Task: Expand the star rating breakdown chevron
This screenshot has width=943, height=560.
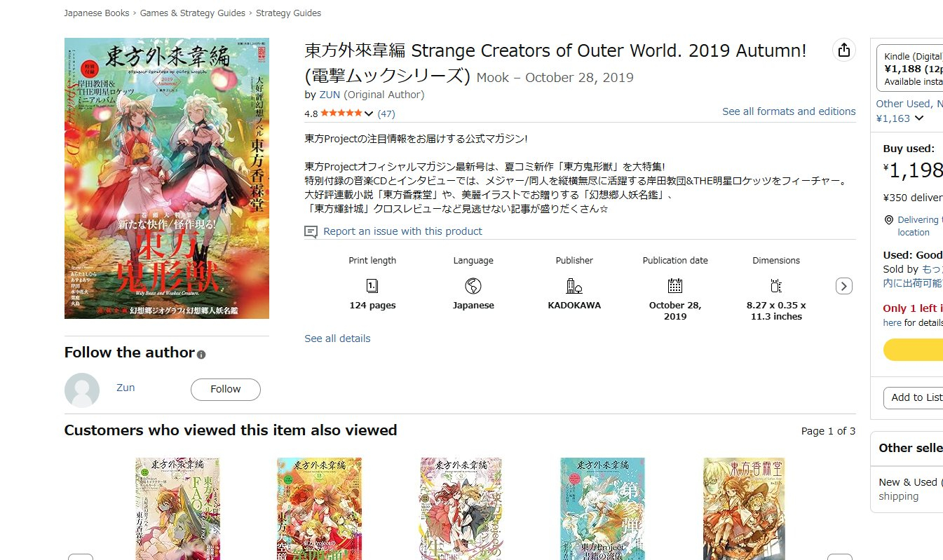Action: click(x=369, y=114)
